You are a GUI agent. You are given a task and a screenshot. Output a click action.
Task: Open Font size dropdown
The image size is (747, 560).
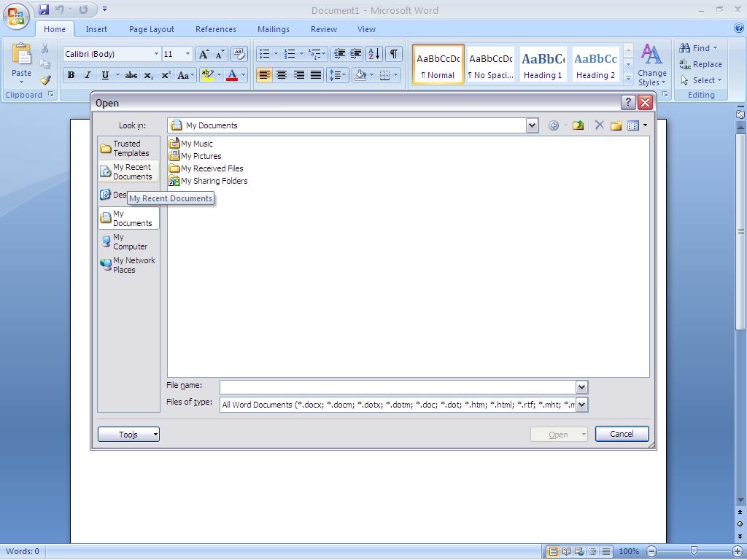(x=187, y=54)
